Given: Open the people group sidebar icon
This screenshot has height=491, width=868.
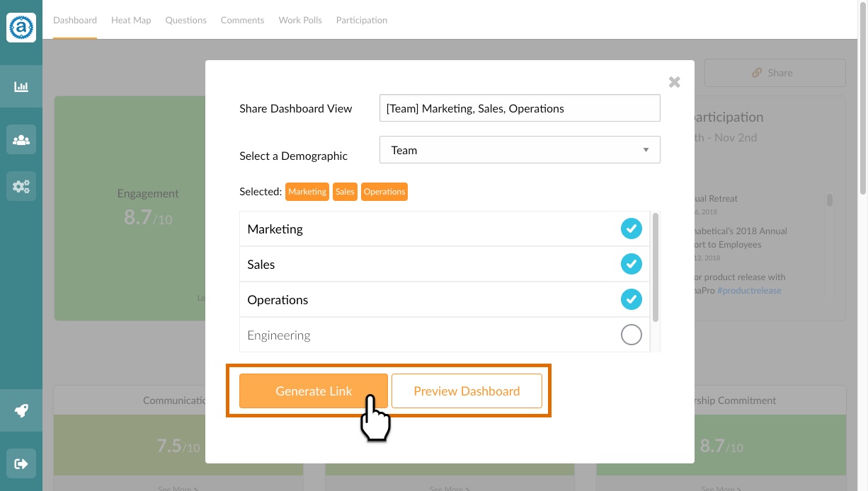Looking at the screenshot, I should point(21,139).
